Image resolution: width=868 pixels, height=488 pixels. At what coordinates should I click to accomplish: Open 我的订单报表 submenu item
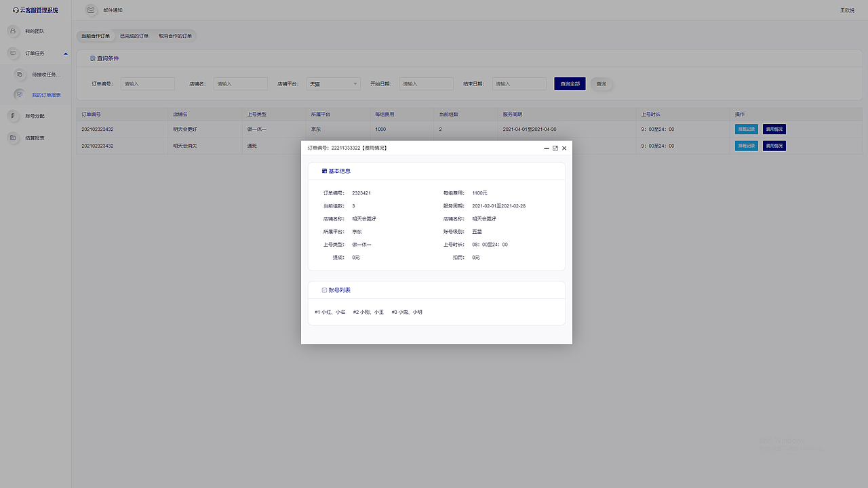coord(47,96)
